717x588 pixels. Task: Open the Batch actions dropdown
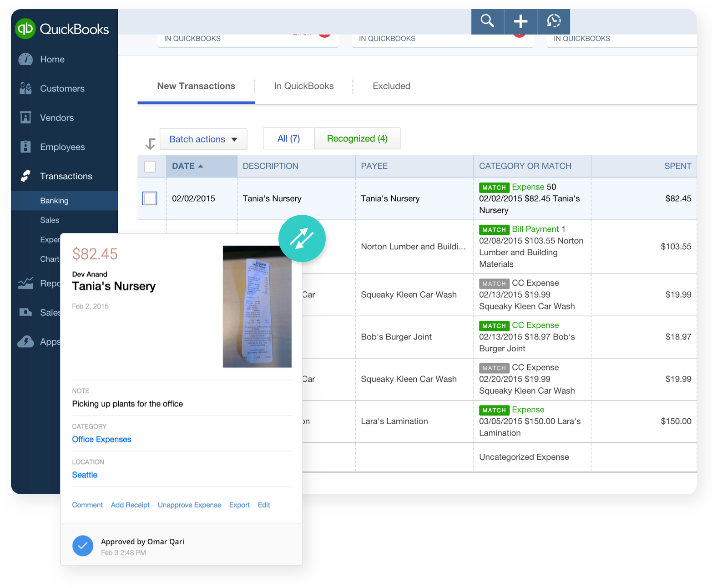tap(203, 139)
